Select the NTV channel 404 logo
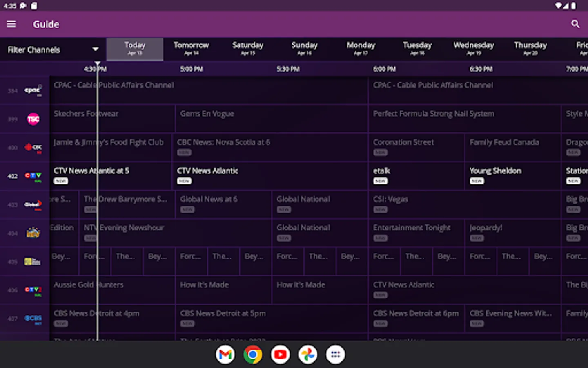 33,233
